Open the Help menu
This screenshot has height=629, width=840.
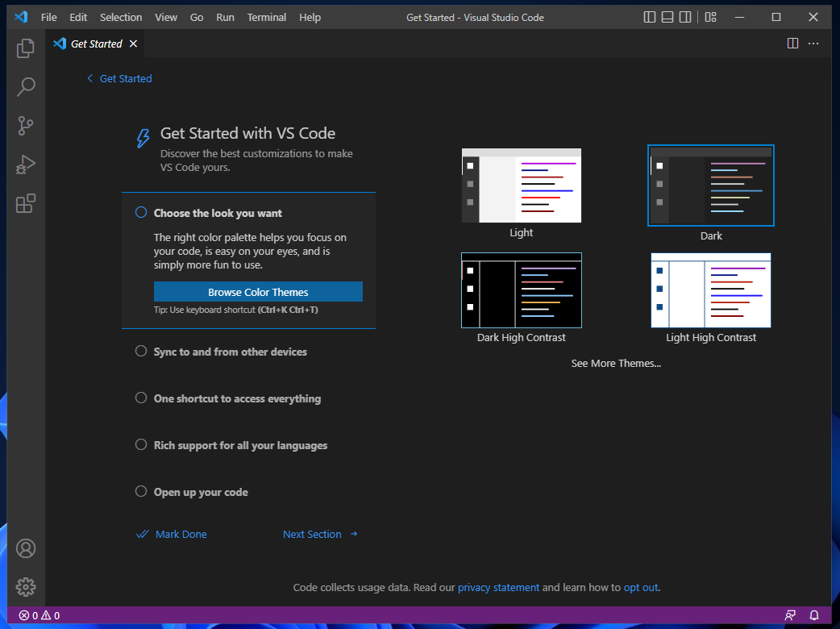(x=310, y=17)
